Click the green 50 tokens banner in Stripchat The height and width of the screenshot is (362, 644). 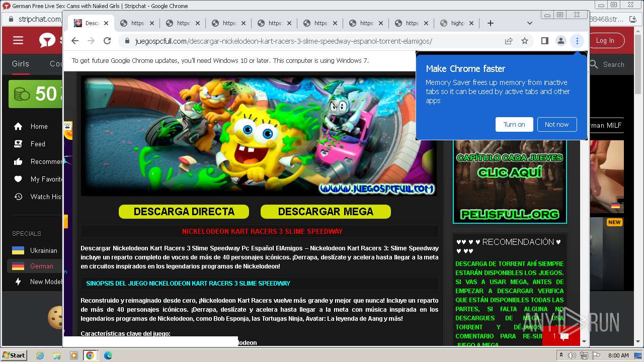pos(35,94)
